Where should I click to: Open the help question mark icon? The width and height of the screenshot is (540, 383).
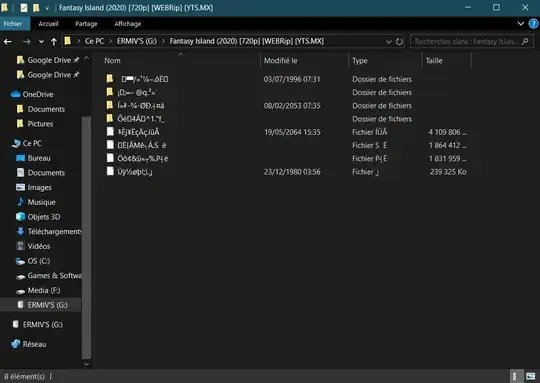(x=533, y=24)
